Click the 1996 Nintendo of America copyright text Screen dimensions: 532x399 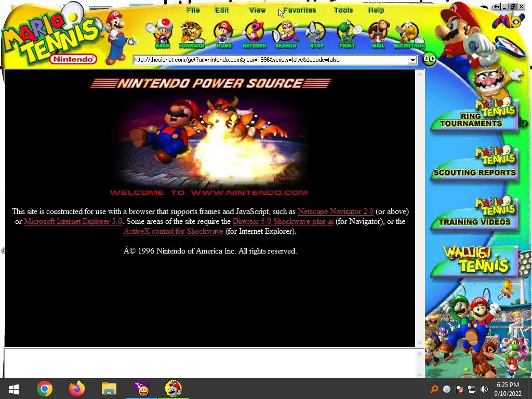[x=210, y=251]
